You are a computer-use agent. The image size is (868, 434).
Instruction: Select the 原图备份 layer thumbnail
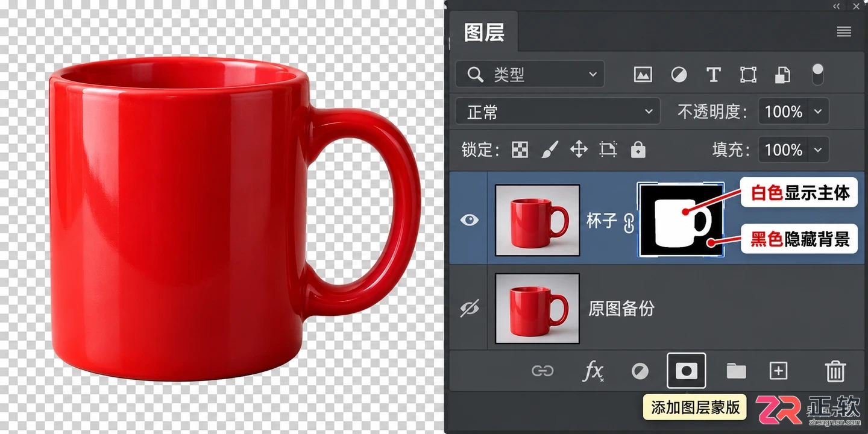(538, 309)
